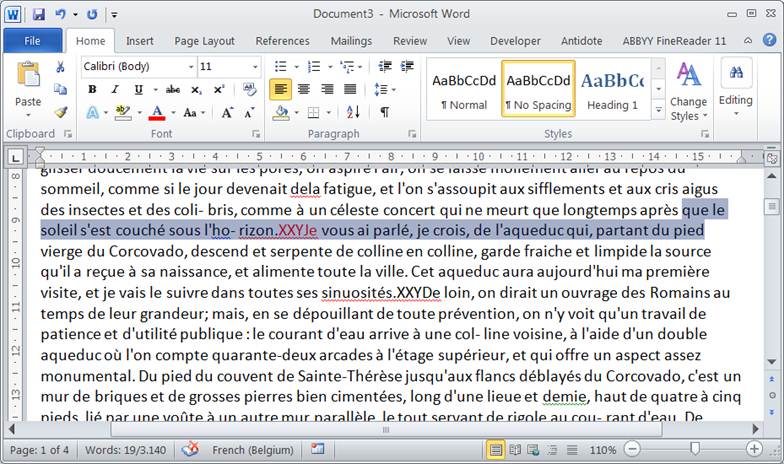Switch to the Page Layout tab
784x464 pixels.
pos(204,41)
